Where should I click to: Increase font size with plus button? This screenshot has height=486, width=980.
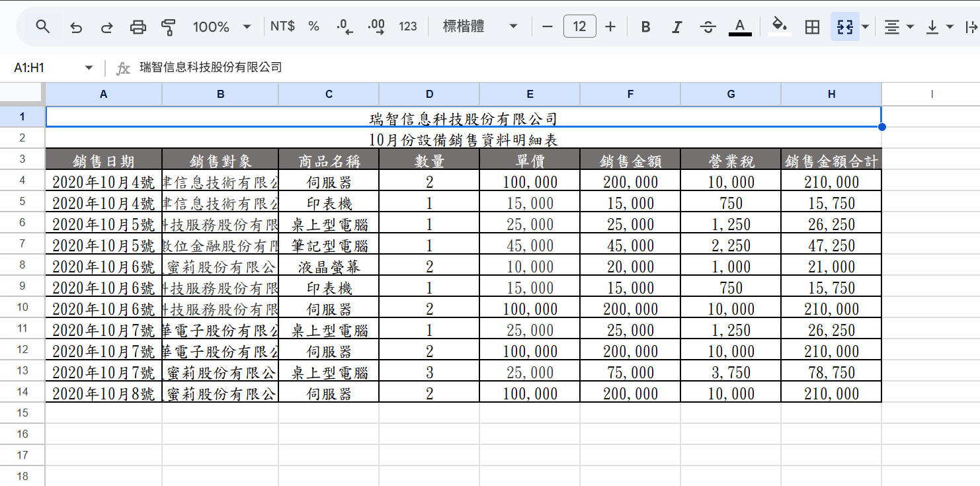point(610,27)
